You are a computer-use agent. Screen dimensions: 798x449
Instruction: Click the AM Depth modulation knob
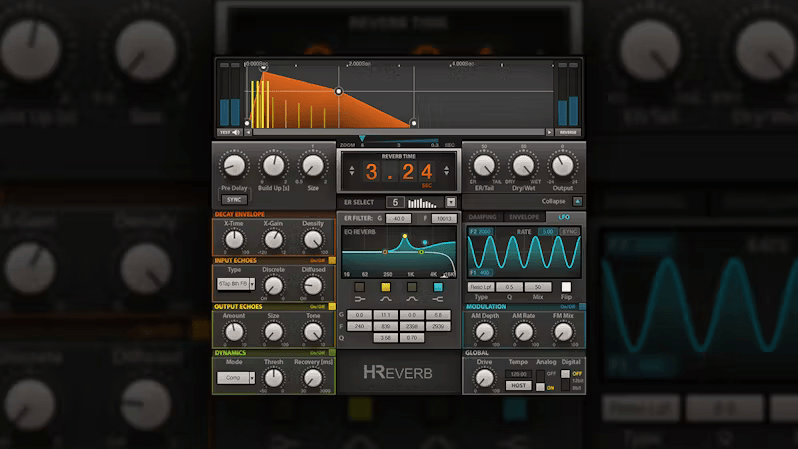click(484, 332)
